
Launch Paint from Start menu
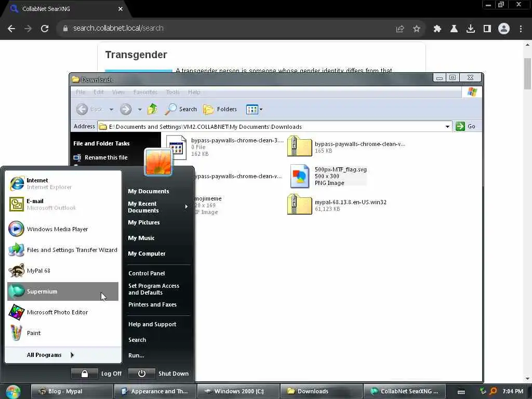click(x=63, y=333)
